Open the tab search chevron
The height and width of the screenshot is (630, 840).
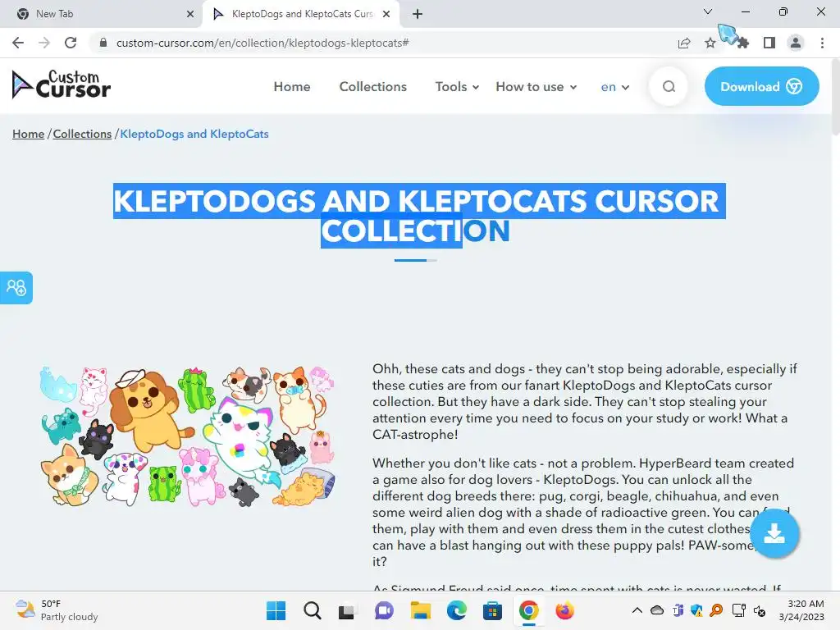[708, 11]
